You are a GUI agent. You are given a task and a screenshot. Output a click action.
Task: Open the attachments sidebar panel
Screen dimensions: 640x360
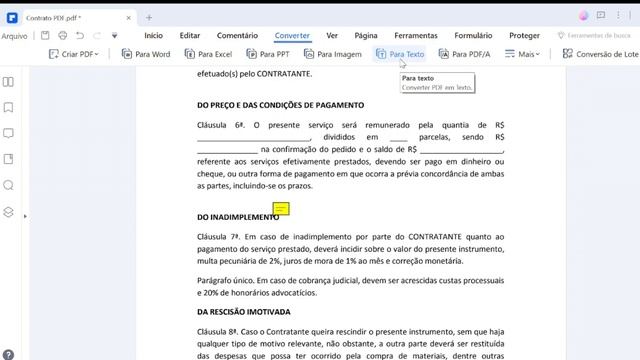pyautogui.click(x=8, y=159)
